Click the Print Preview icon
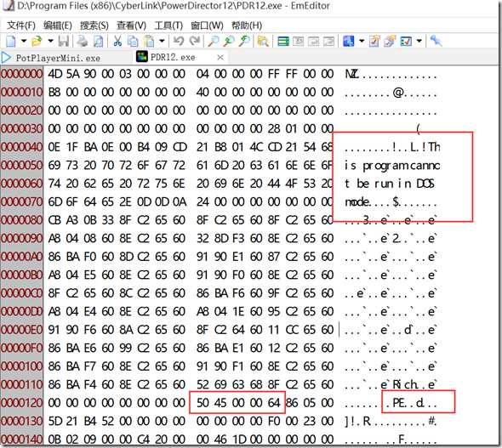This screenshot has height=448, width=502. pos(98,41)
